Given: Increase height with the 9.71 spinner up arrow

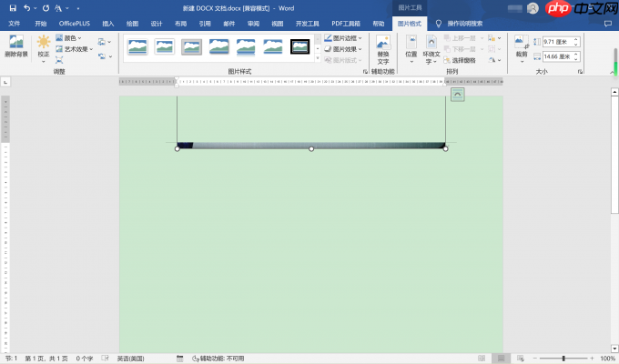Looking at the screenshot, I should pyautogui.click(x=576, y=39).
